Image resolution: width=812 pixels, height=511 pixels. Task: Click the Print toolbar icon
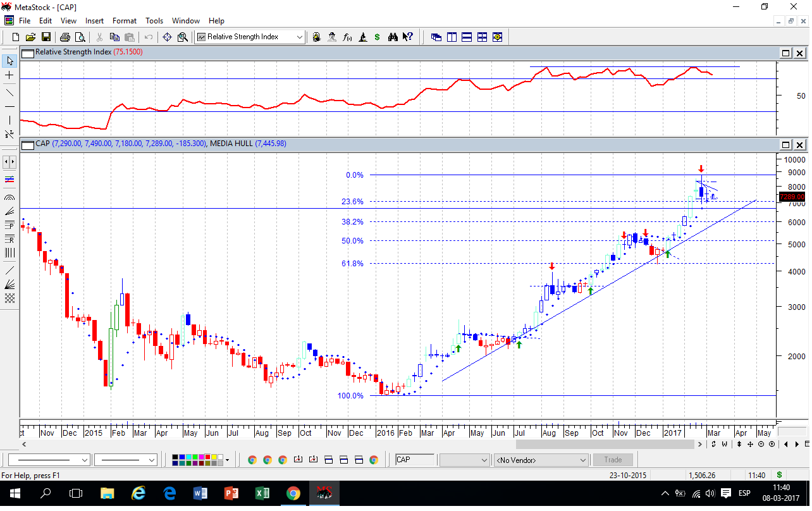[x=65, y=37]
